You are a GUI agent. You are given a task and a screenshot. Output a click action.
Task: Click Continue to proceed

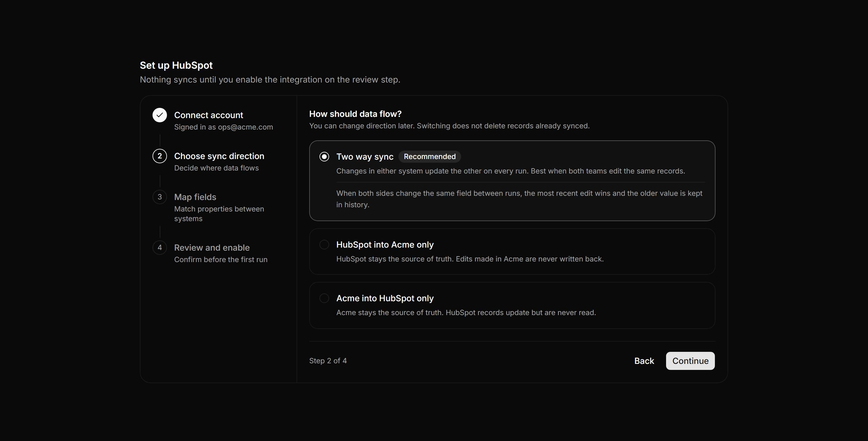coord(690,361)
